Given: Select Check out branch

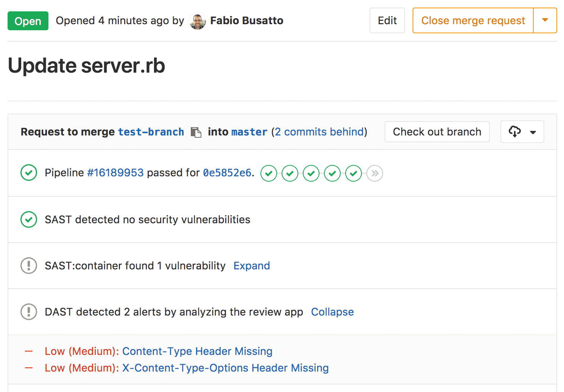Looking at the screenshot, I should (437, 132).
